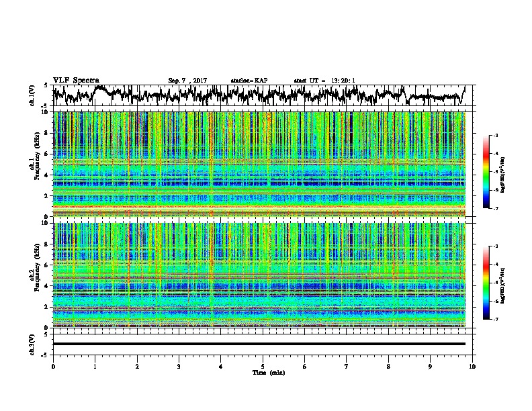Image resolution: width=532 pixels, height=411 pixels.
Task: Click the ch.1 spectrogram color scale bar
Action: 486,172
